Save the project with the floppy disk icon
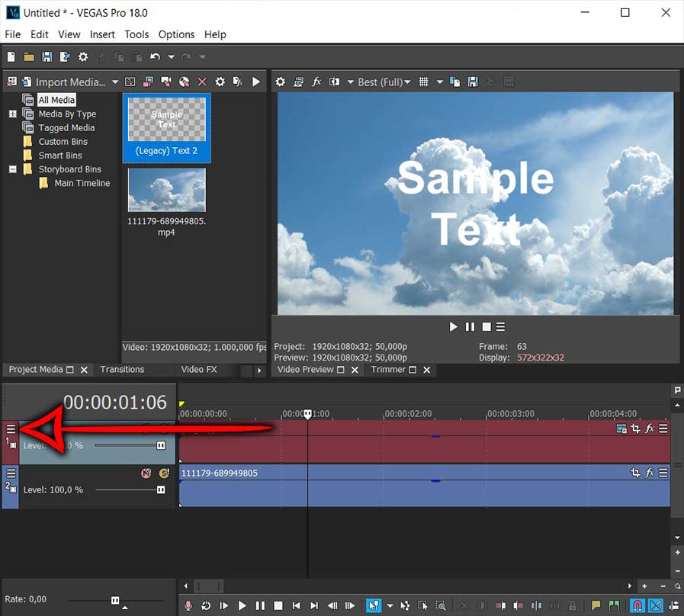 point(47,56)
